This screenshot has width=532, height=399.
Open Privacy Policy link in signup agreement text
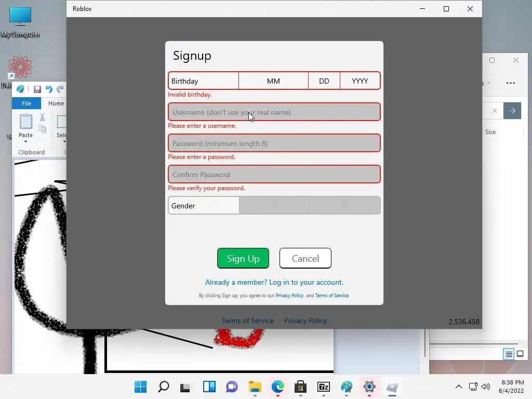pos(289,296)
